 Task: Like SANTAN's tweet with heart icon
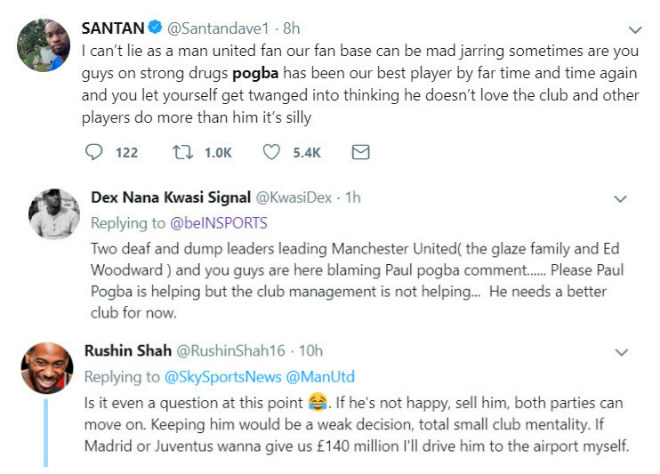tap(273, 152)
